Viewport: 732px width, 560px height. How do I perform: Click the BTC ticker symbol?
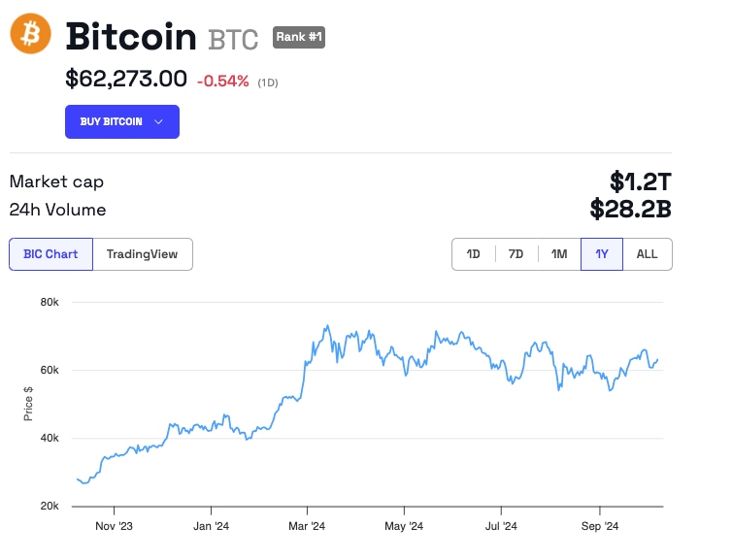(x=233, y=40)
